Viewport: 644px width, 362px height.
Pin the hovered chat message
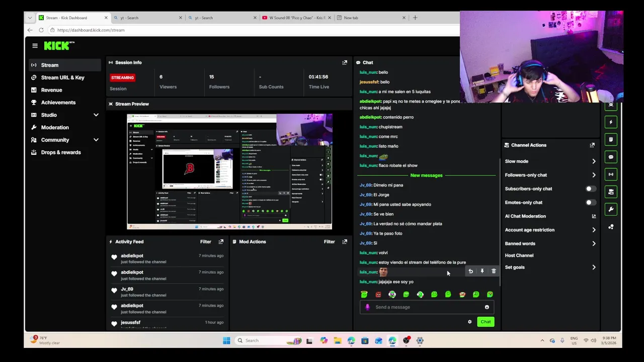click(x=482, y=271)
